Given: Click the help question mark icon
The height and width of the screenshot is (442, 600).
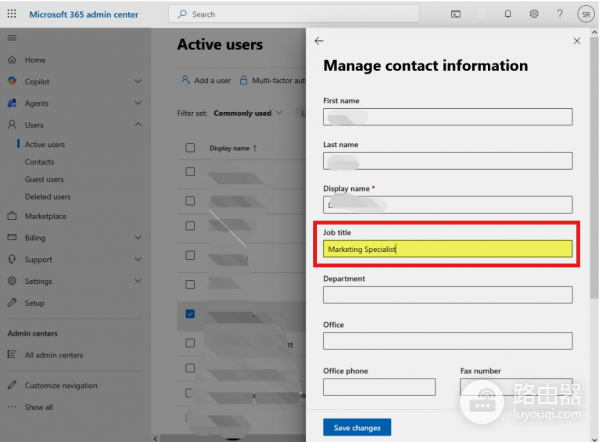Looking at the screenshot, I should tap(559, 14).
